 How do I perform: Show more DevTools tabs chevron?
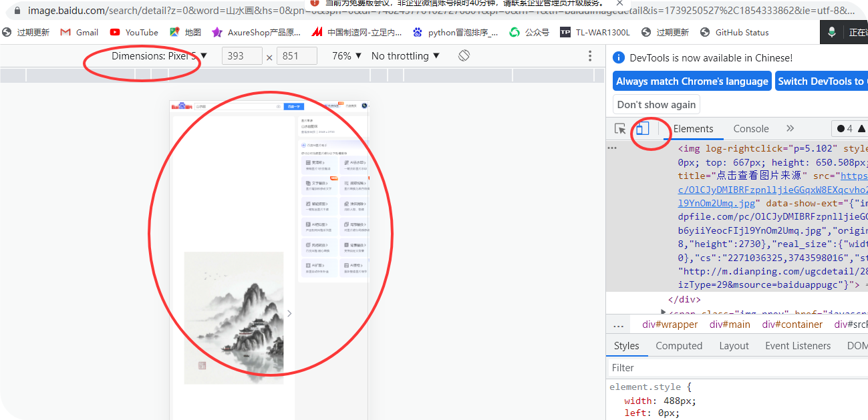tap(790, 128)
